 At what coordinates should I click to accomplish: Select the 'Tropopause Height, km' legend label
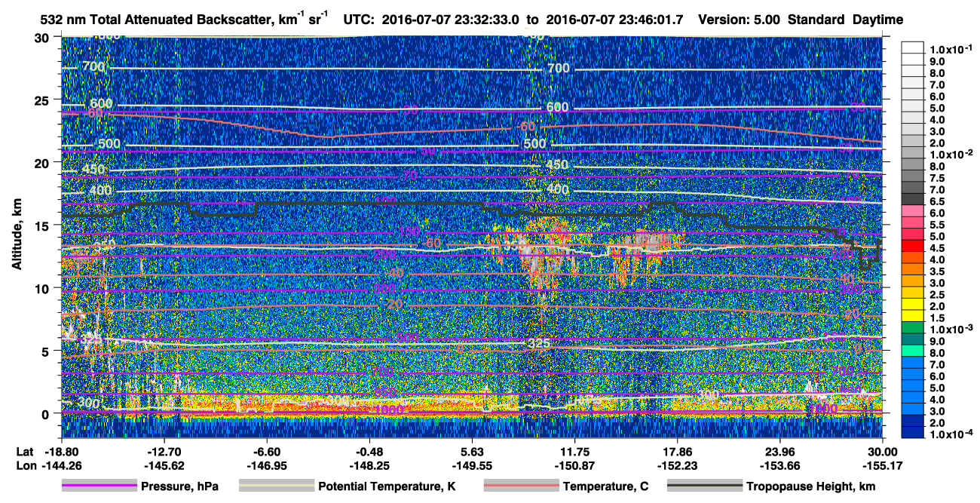(811, 486)
